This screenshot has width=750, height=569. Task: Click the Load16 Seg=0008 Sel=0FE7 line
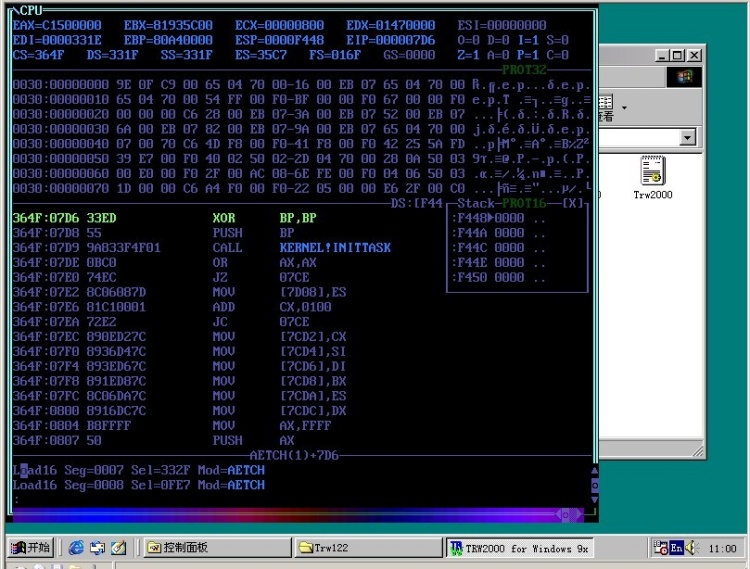[139, 485]
